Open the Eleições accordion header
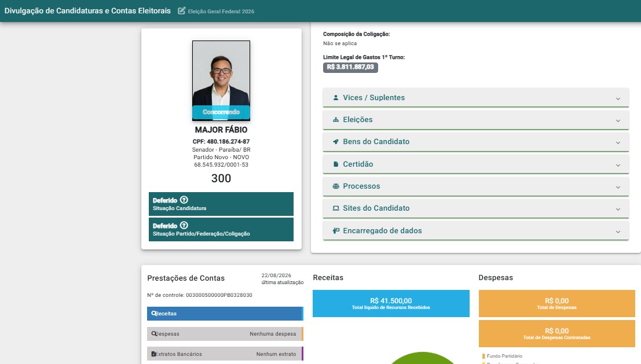 [476, 120]
